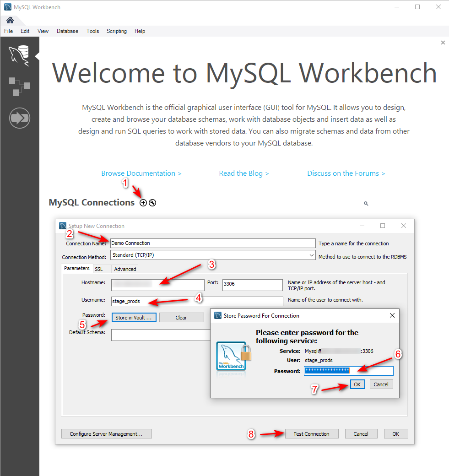Open Discuss on the Forums link
The height and width of the screenshot is (476, 449).
346,173
